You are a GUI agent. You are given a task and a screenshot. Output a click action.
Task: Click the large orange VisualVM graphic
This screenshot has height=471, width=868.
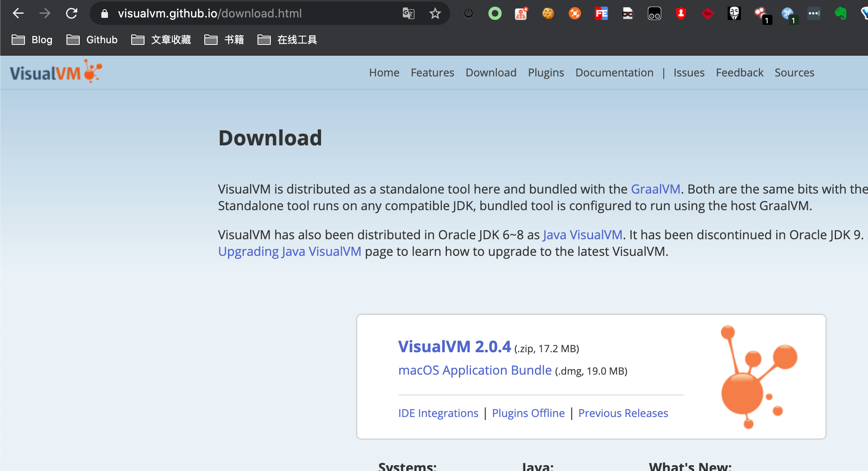click(x=759, y=377)
